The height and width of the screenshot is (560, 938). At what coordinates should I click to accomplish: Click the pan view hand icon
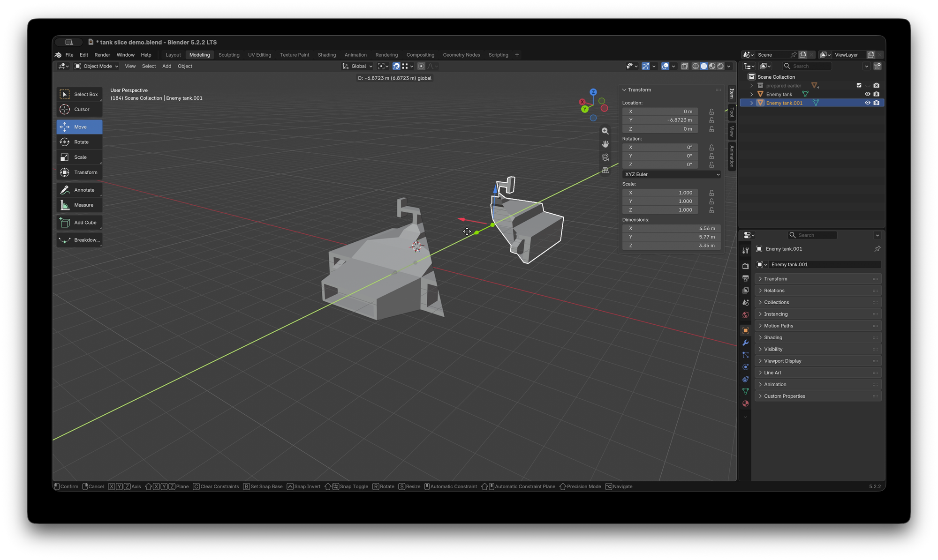pyautogui.click(x=605, y=144)
